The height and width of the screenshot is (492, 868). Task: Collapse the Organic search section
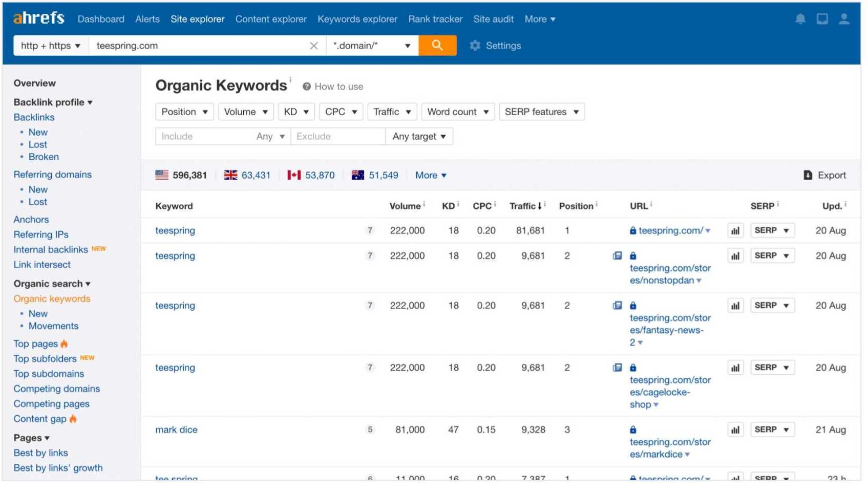[x=52, y=285]
